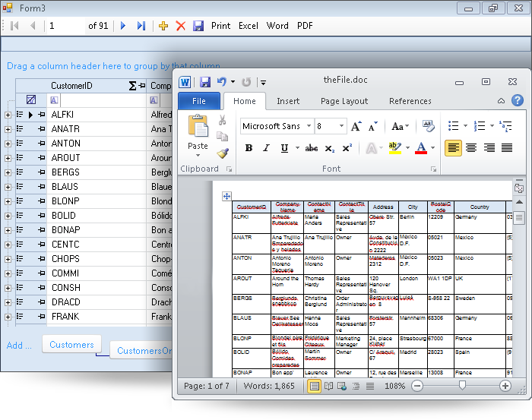Select the DRACD customer cell
Viewport: 532px width, 420px height.
(x=97, y=302)
